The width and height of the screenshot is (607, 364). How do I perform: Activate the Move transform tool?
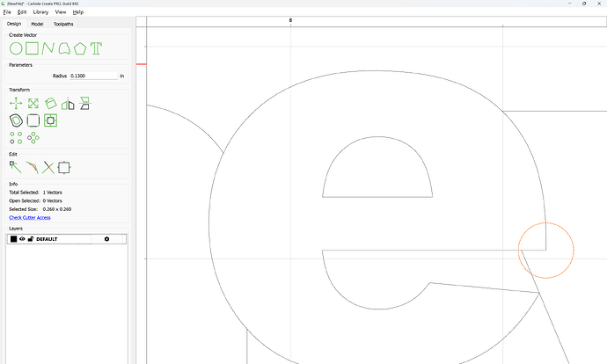coord(16,104)
